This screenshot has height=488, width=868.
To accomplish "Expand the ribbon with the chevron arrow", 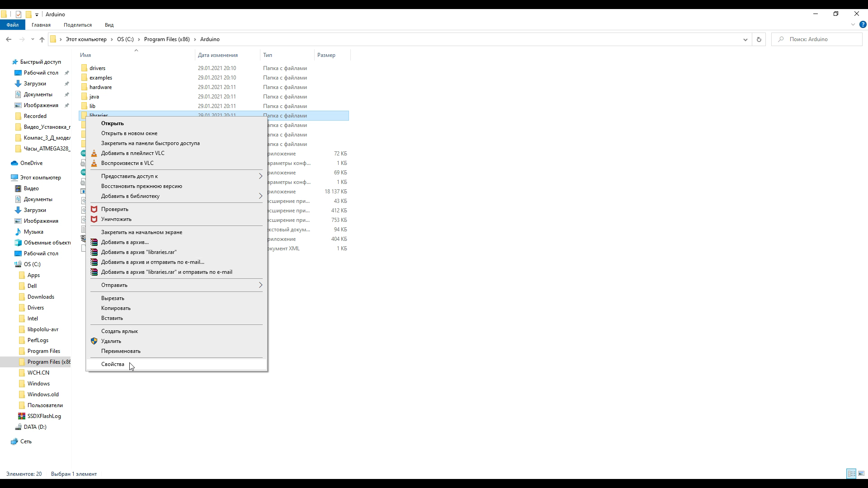I will (x=853, y=25).
